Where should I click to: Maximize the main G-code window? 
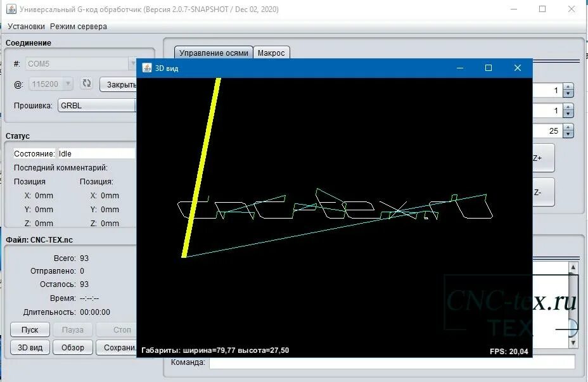click(542, 9)
